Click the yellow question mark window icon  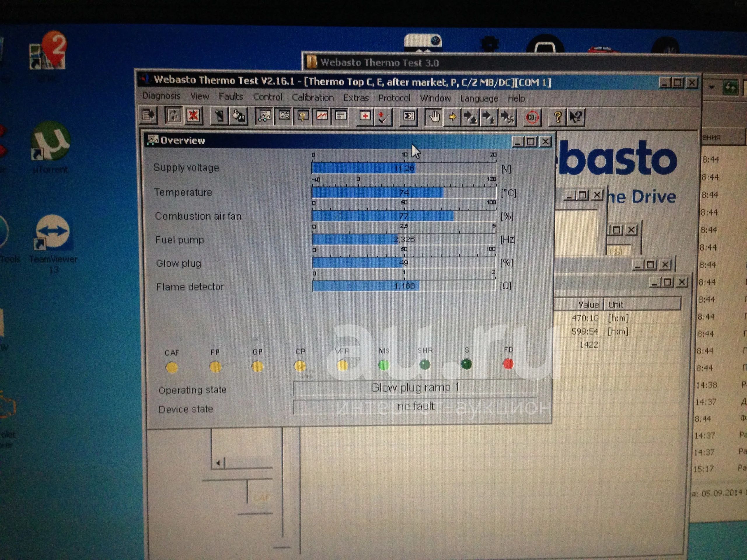pos(303,117)
